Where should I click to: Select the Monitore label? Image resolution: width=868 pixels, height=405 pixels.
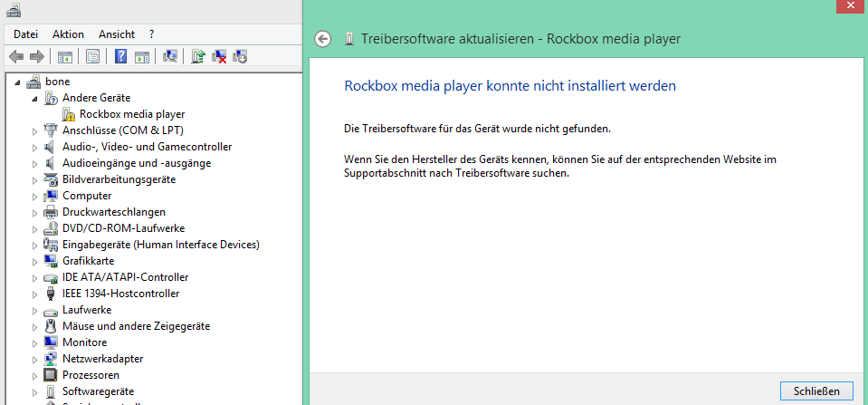point(85,342)
